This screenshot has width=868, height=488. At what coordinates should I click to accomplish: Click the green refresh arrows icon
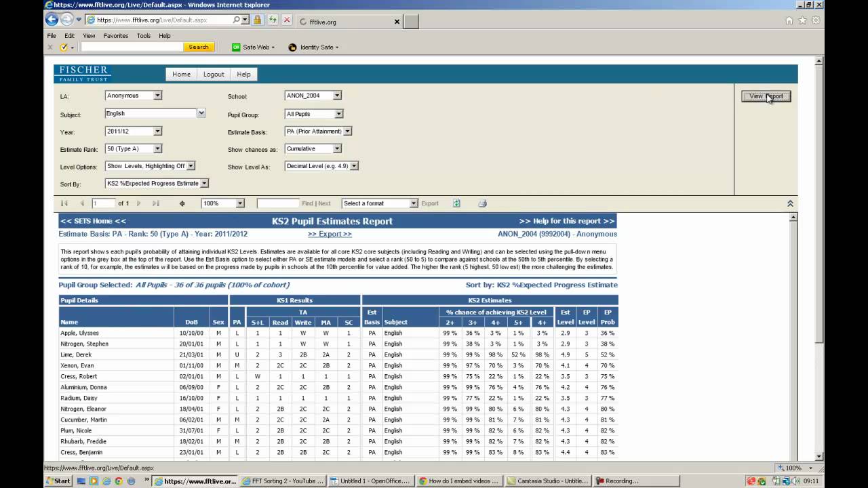[x=273, y=20]
